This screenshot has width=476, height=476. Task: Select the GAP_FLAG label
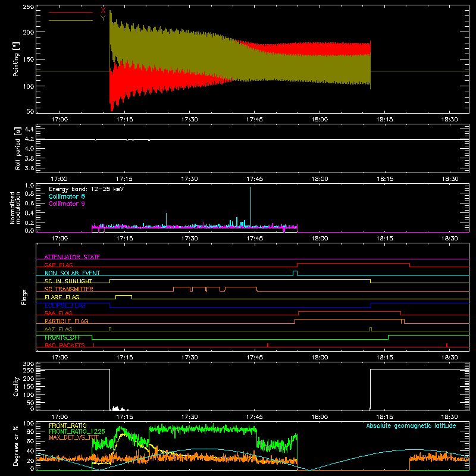pyautogui.click(x=58, y=265)
